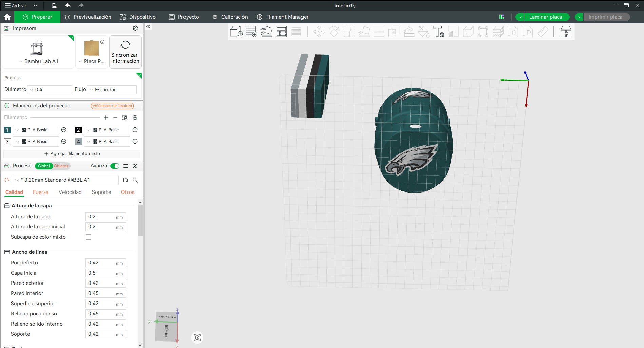The width and height of the screenshot is (644, 348).
Task: Open filament 4 PLA Basic dropdown
Action: (107, 142)
